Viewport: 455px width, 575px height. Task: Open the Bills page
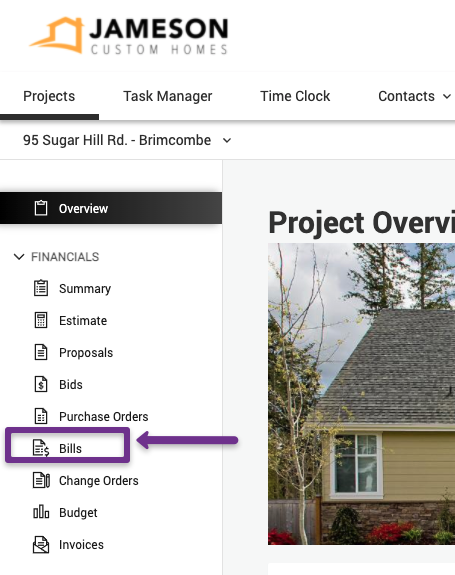(x=70, y=448)
